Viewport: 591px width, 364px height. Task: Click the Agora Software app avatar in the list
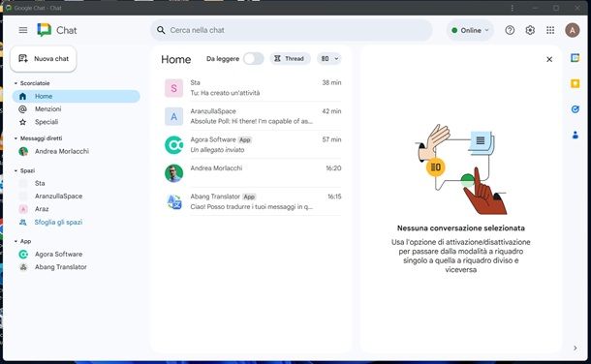(x=173, y=145)
